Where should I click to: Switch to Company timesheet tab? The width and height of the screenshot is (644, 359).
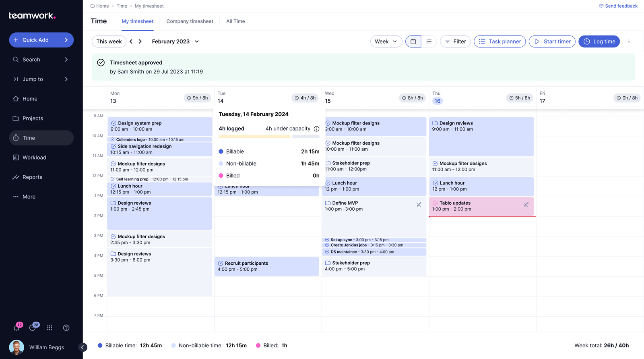coord(190,21)
